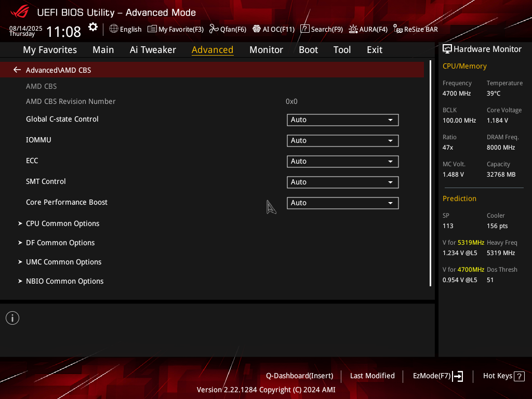Click the ROG logo in header

pyautogui.click(x=20, y=12)
